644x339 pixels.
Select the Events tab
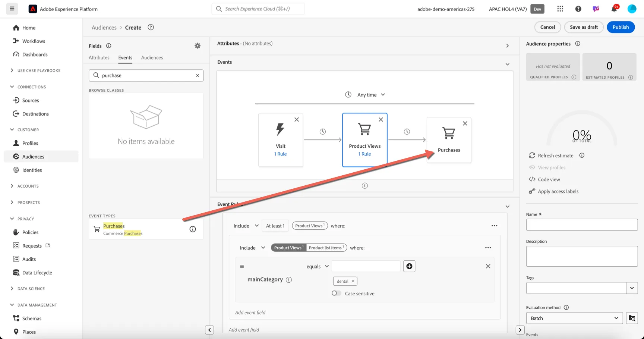click(125, 57)
